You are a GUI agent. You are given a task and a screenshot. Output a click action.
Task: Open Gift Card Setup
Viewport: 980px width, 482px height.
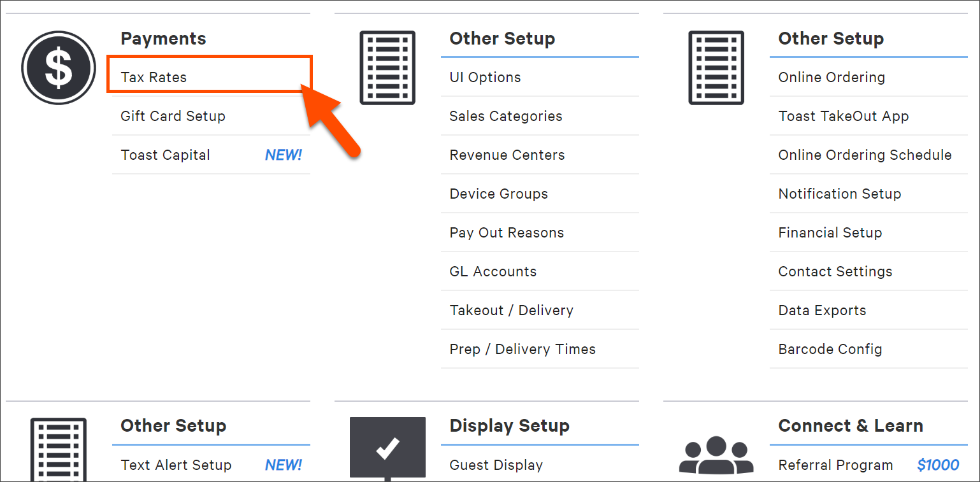click(x=173, y=116)
